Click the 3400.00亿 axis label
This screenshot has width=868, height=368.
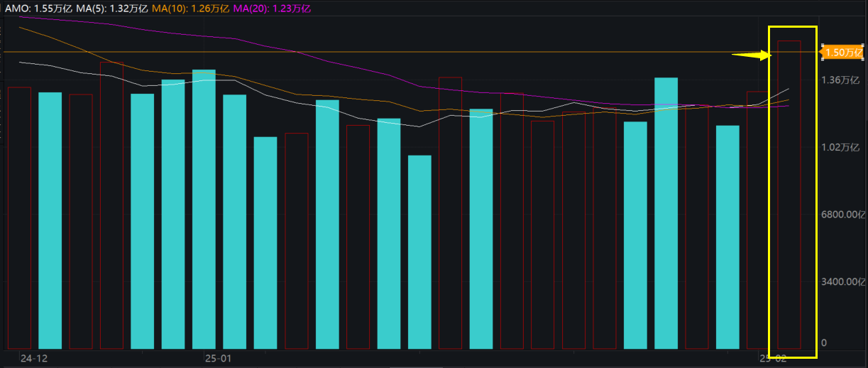(844, 282)
